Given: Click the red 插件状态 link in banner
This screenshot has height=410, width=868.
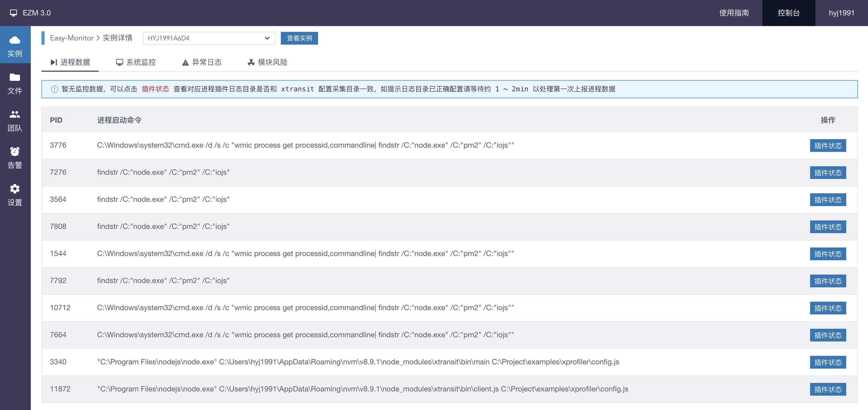Looking at the screenshot, I should click(155, 89).
